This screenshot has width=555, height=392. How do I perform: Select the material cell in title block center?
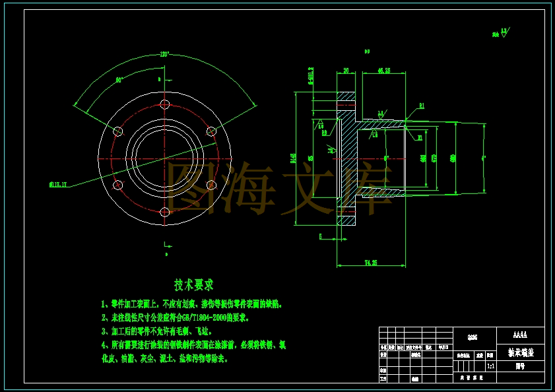point(474,338)
